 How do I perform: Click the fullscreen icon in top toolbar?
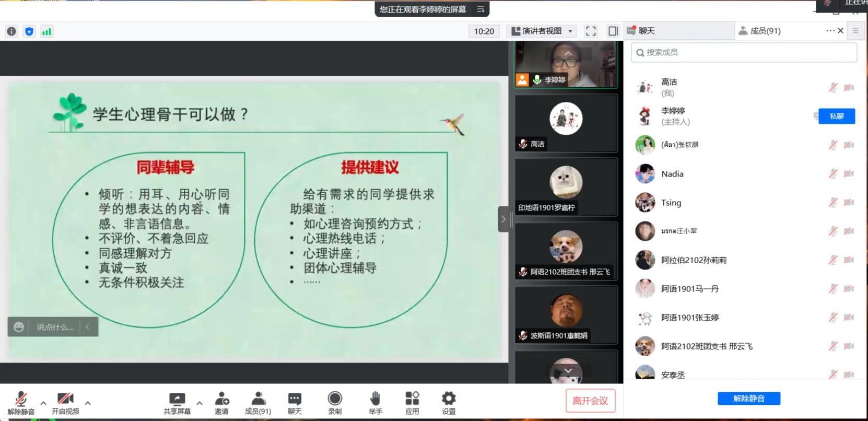[591, 31]
